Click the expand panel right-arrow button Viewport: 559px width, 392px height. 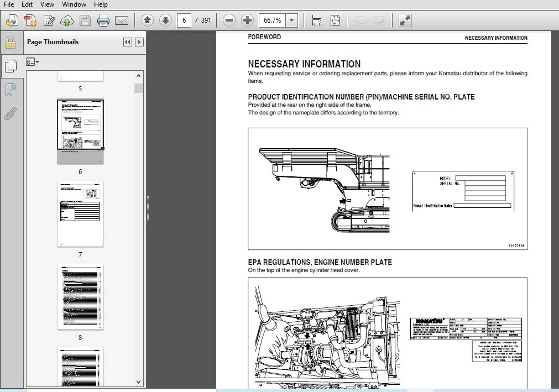point(139,42)
